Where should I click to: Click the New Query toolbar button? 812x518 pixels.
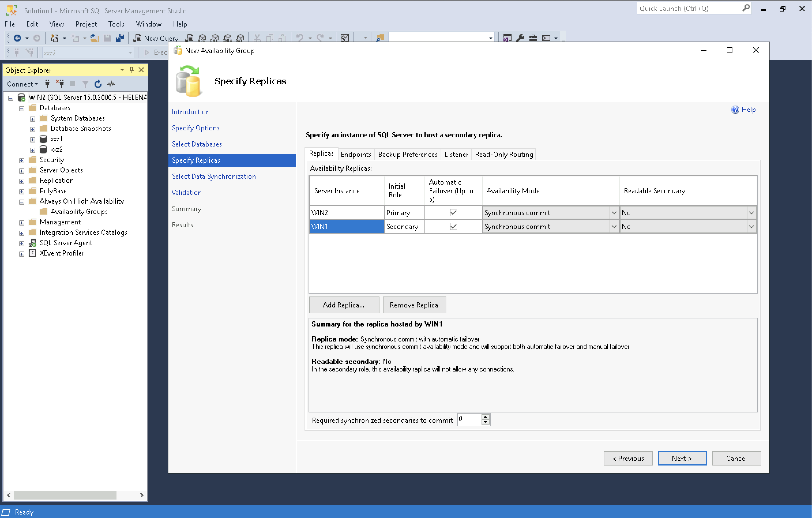(156, 38)
